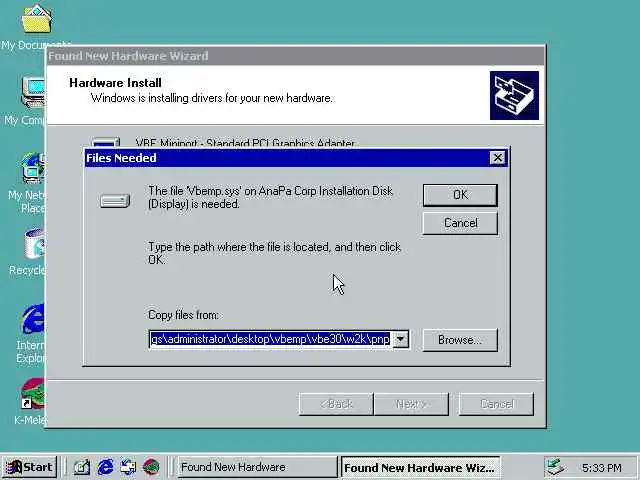640x480 pixels.
Task: Open the Browse... file picker
Action: tap(460, 340)
